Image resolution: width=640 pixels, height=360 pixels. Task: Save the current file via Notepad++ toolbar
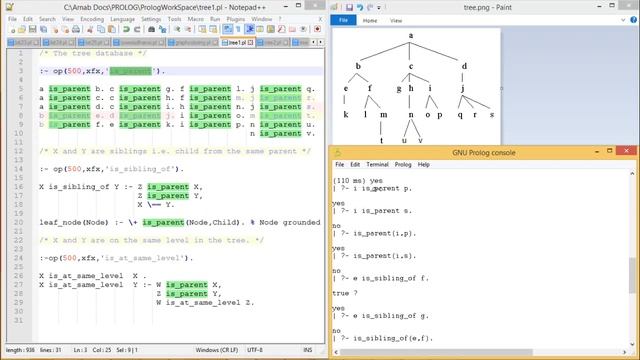(32, 29)
